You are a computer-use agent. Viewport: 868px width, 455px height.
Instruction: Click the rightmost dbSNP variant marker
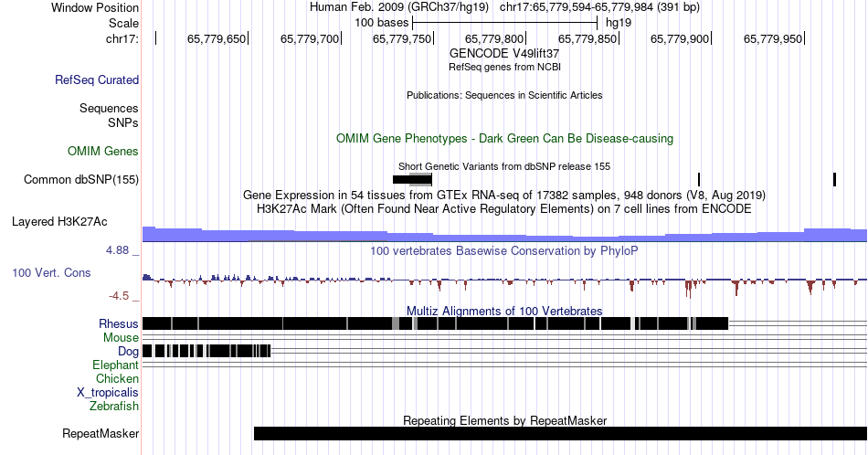(x=834, y=179)
